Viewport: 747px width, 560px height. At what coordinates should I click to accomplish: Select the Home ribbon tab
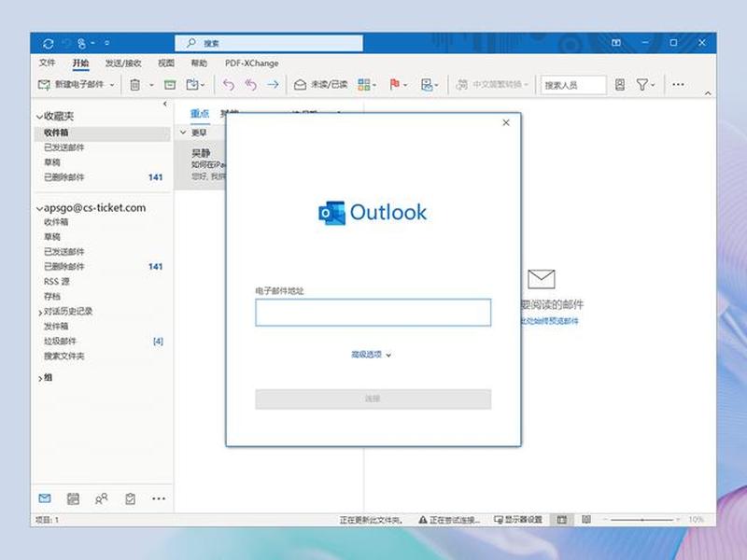click(80, 63)
